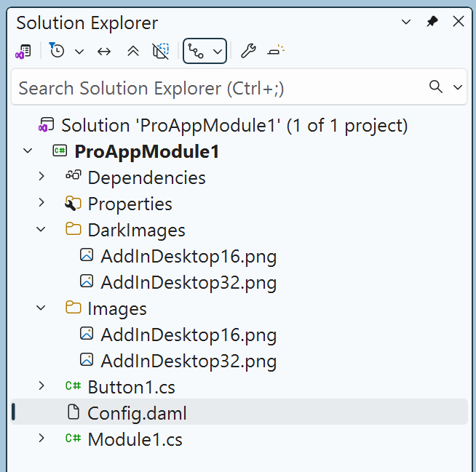The image size is (476, 472).
Task: Click the C# project icon of ProAppModule1
Action: (60, 151)
